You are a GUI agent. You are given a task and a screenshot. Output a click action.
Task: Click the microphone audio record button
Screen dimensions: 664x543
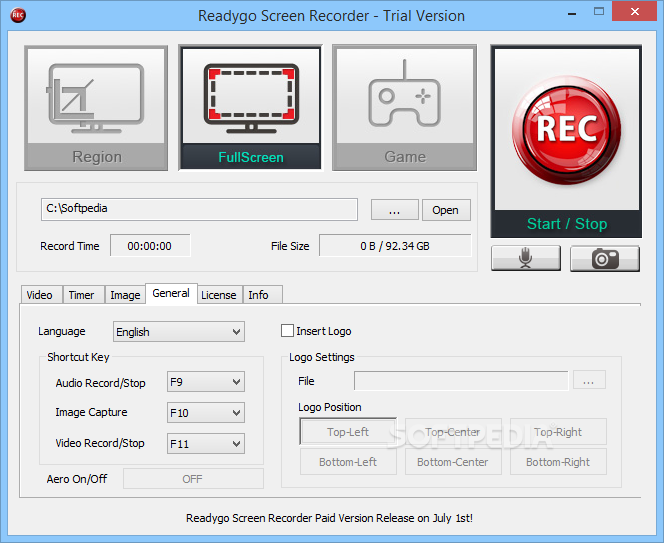(526, 258)
